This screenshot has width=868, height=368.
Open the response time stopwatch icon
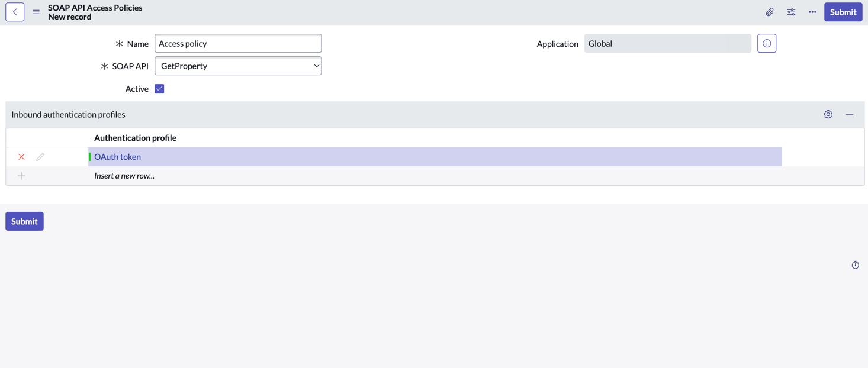coord(856,265)
